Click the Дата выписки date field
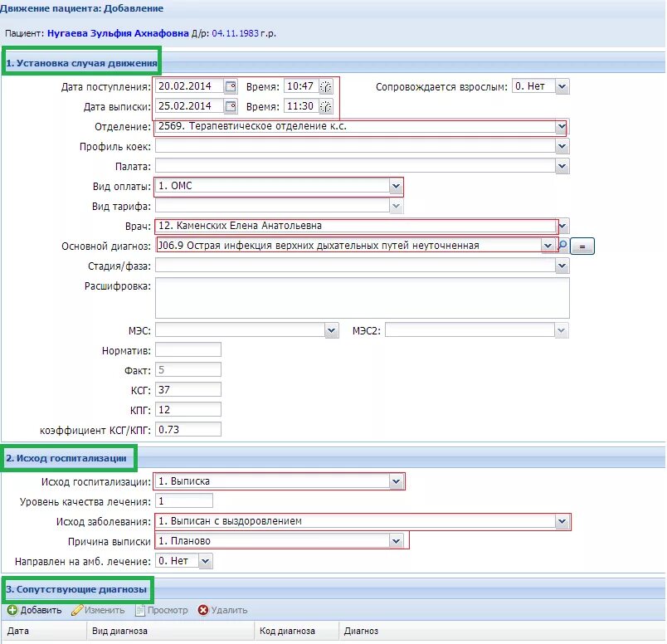 point(190,106)
